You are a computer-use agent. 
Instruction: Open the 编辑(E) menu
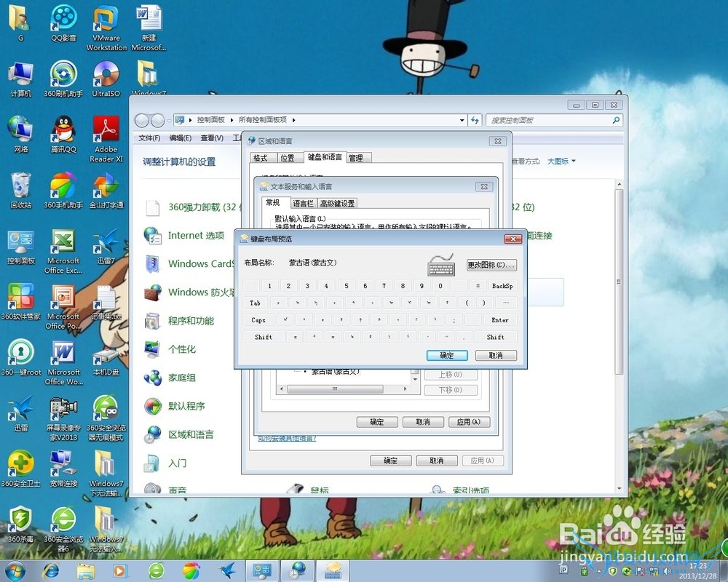tap(180, 137)
